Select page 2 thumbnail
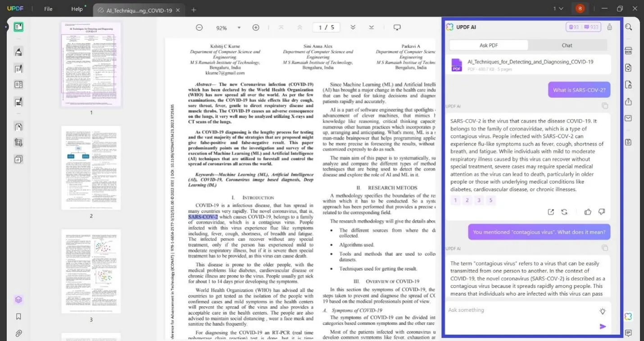The image size is (644, 341). 91,168
